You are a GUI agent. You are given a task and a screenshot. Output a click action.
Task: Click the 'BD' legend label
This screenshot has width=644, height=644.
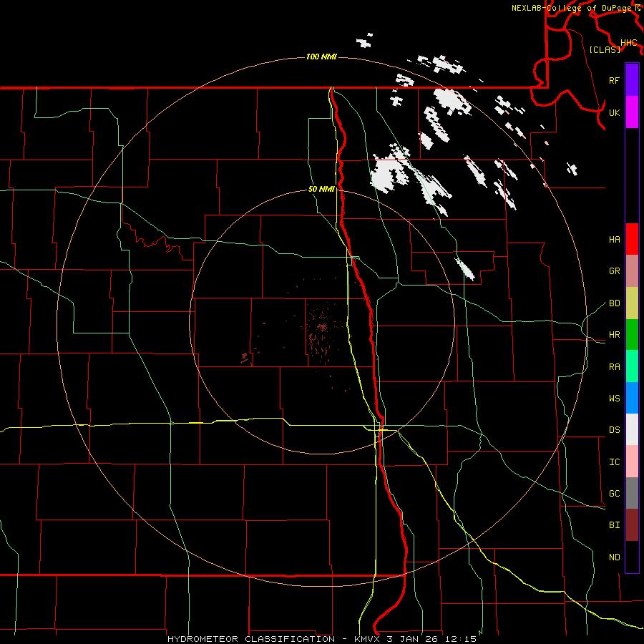tap(614, 303)
